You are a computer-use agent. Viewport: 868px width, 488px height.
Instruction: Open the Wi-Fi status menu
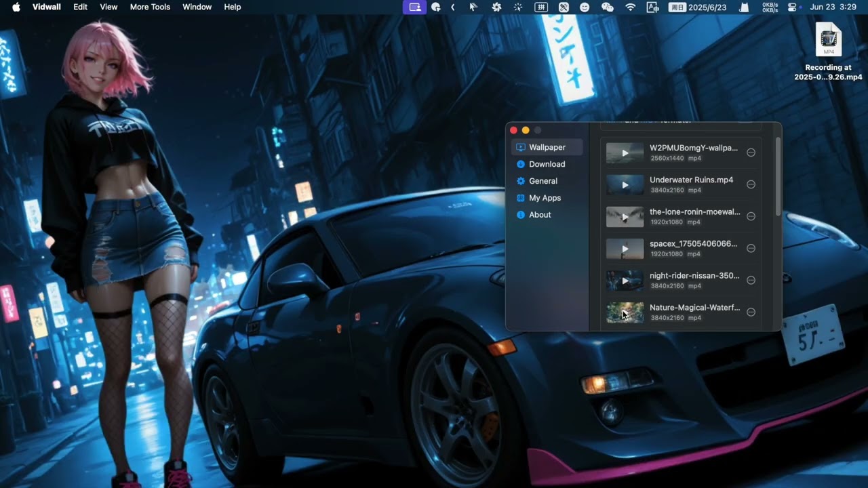tap(631, 7)
